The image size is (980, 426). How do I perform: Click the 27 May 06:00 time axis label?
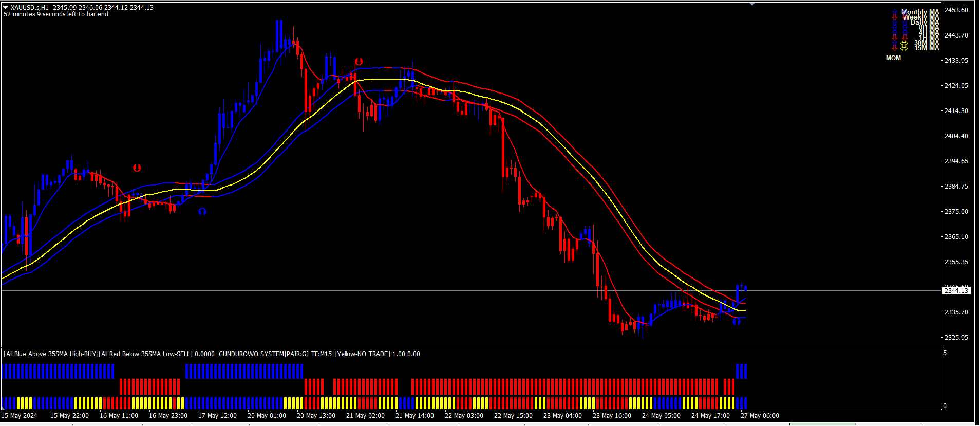(760, 416)
